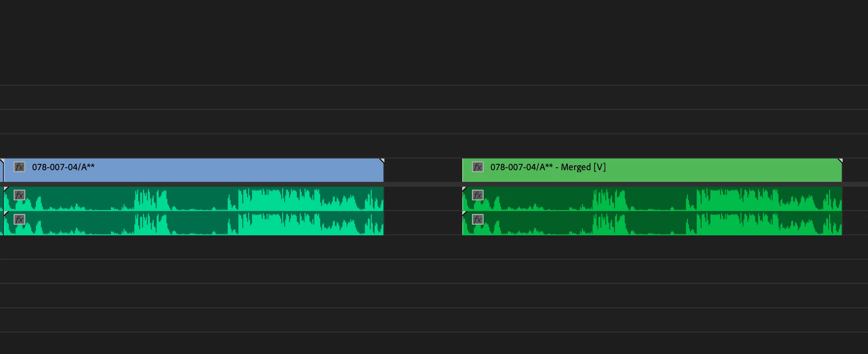Click the clip name text "078-007-04/A** - Merged [V]"
Screen dimensions: 868x354
coord(548,167)
